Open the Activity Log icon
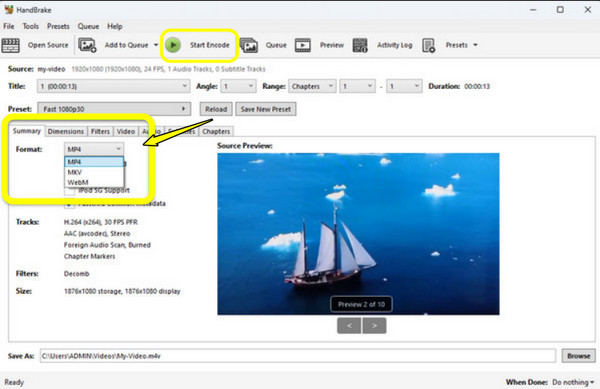 click(x=360, y=45)
